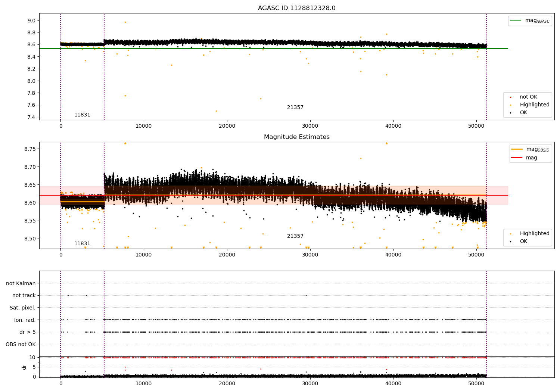Click the 'not track' axis label
560x392 pixels.
24,296
